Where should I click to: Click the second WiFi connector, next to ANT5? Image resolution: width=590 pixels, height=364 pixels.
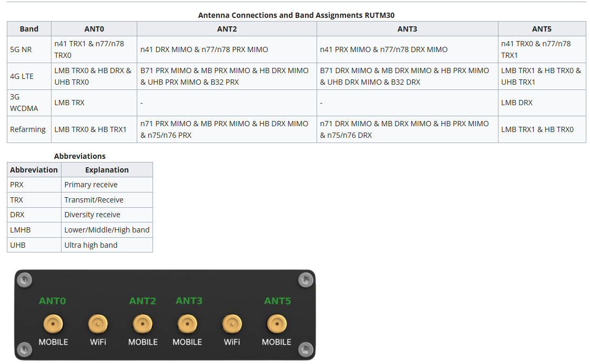tap(232, 324)
